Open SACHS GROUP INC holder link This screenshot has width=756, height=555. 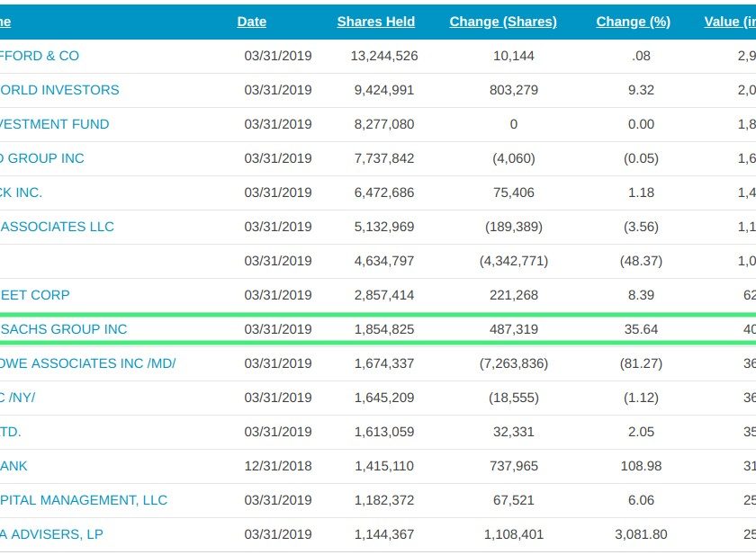coord(64,329)
